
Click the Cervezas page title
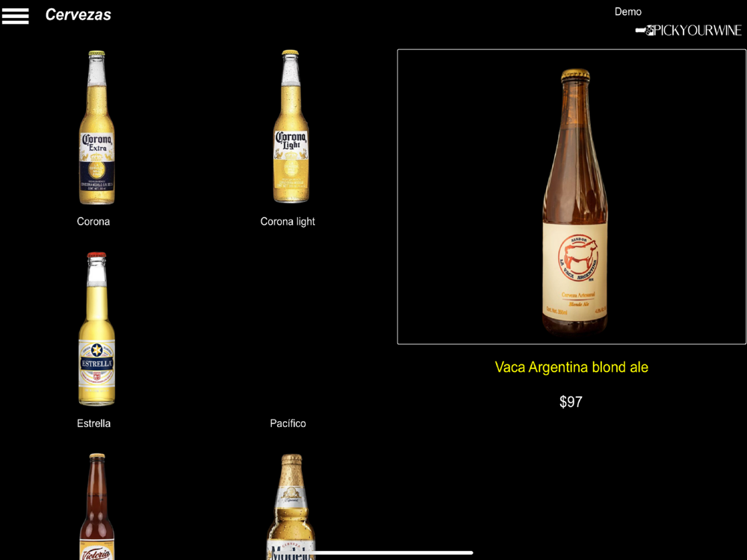tap(78, 15)
